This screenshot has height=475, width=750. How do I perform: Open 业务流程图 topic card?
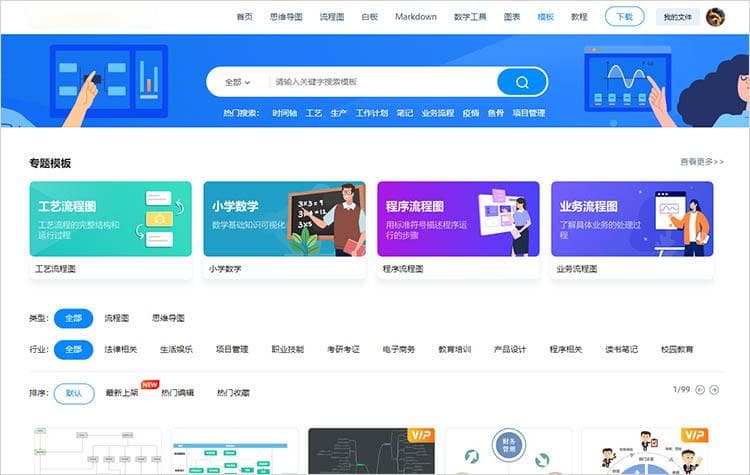coord(632,230)
